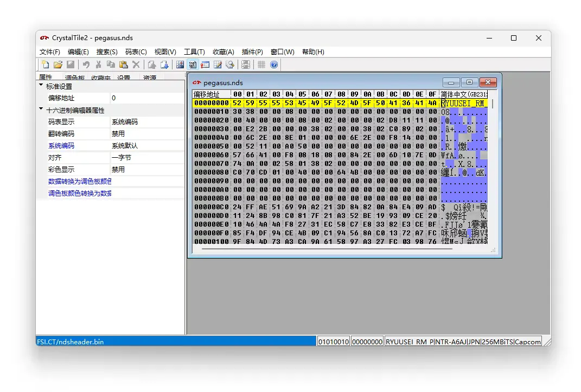Switch to the Tile viewer toolbar icon

180,65
